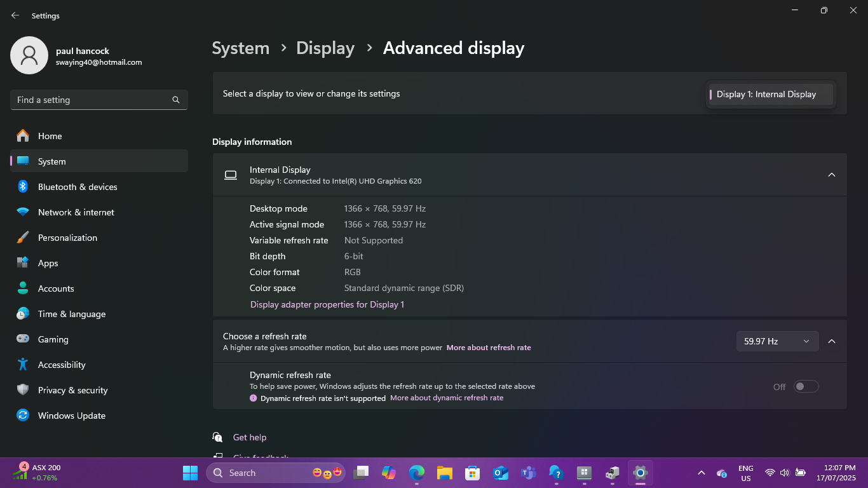Click the search magnifier in Find a setting
Image resolution: width=868 pixels, height=488 pixels.
176,100
